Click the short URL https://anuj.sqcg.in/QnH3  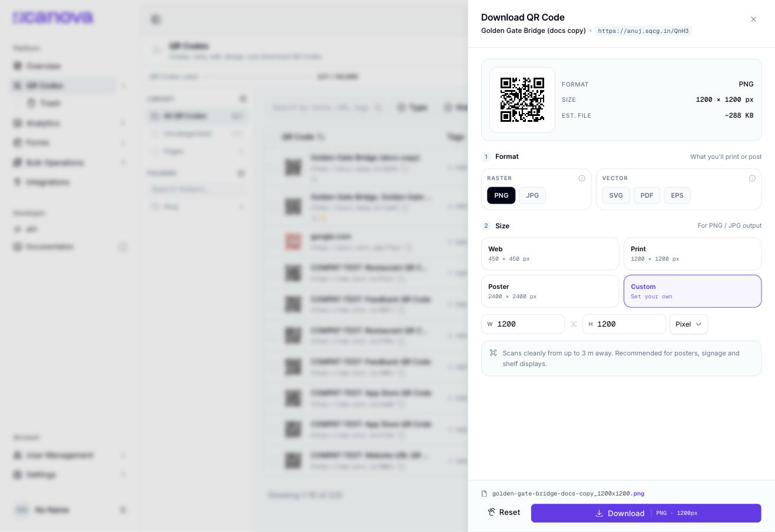tap(643, 31)
